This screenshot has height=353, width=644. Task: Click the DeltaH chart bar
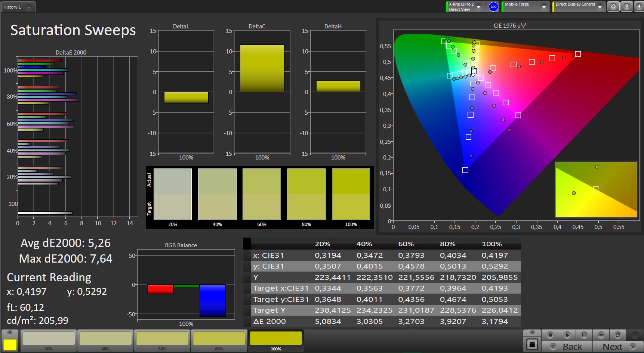[338, 86]
